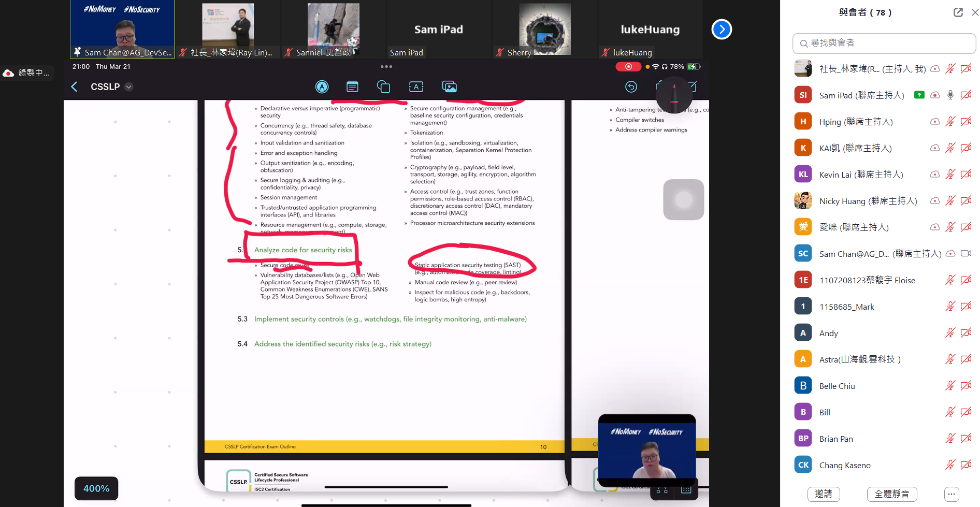Click the undo arrow icon
980x507 pixels.
631,87
